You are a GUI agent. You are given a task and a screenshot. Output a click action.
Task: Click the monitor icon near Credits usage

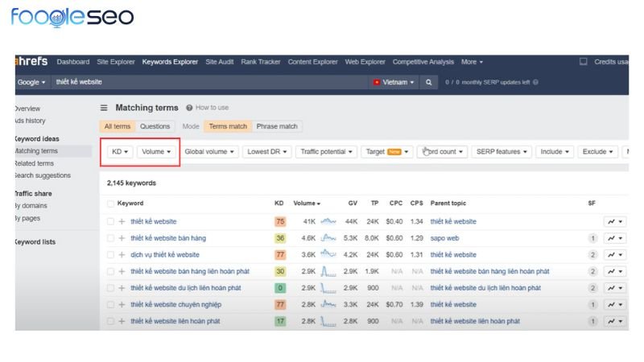tap(583, 62)
